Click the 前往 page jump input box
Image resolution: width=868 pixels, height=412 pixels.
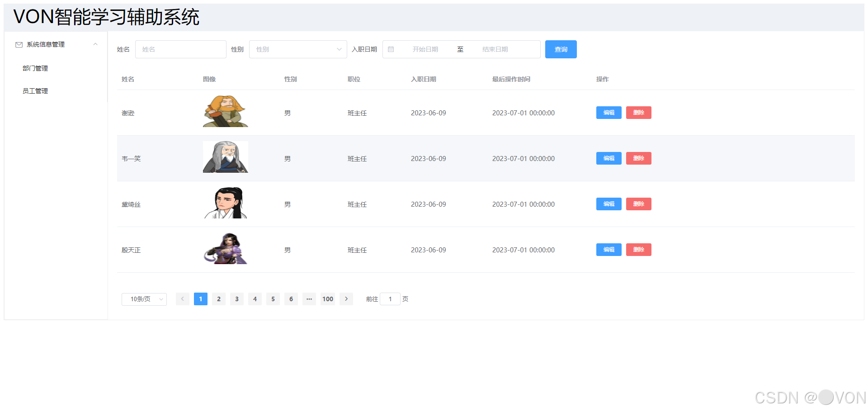coord(390,299)
